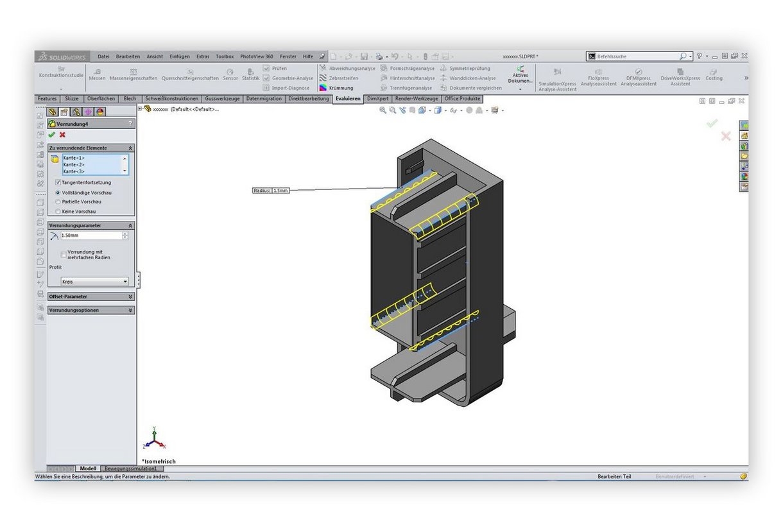Click the Sensor tool
The width and height of the screenshot is (783, 532).
point(230,74)
